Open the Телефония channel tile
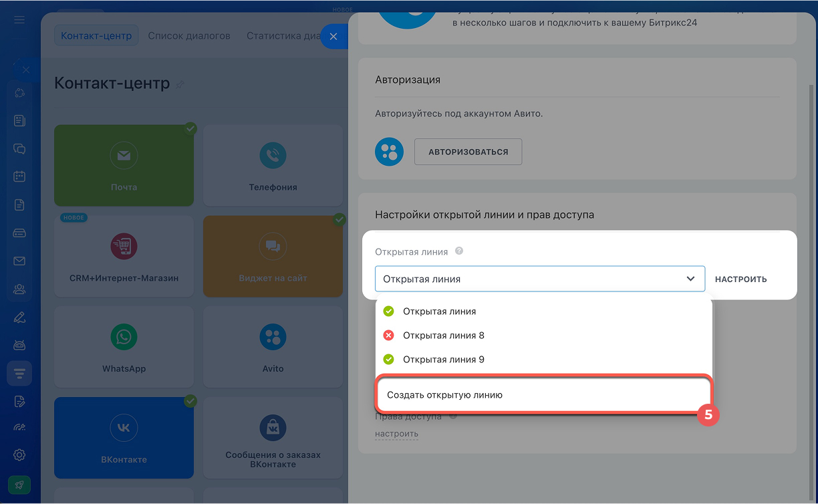This screenshot has height=504, width=818. (273, 165)
